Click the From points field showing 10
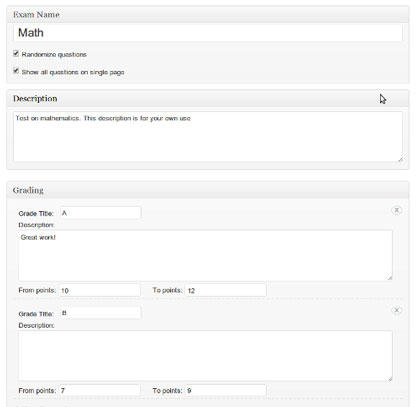This screenshot has height=407, width=420. [100, 290]
